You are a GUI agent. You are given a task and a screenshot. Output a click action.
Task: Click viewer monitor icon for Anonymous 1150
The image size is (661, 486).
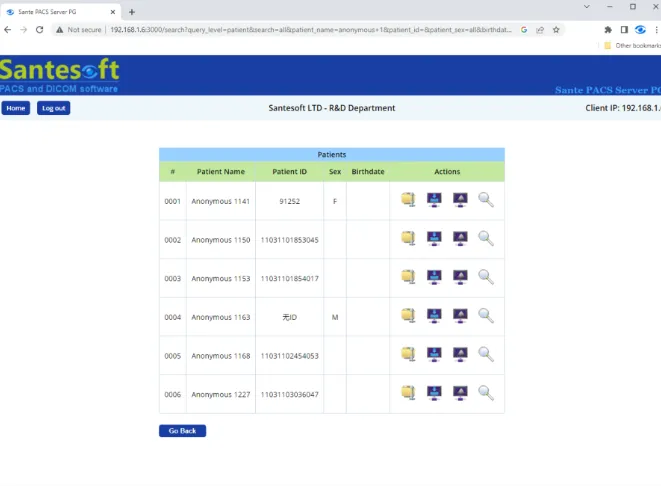(460, 238)
